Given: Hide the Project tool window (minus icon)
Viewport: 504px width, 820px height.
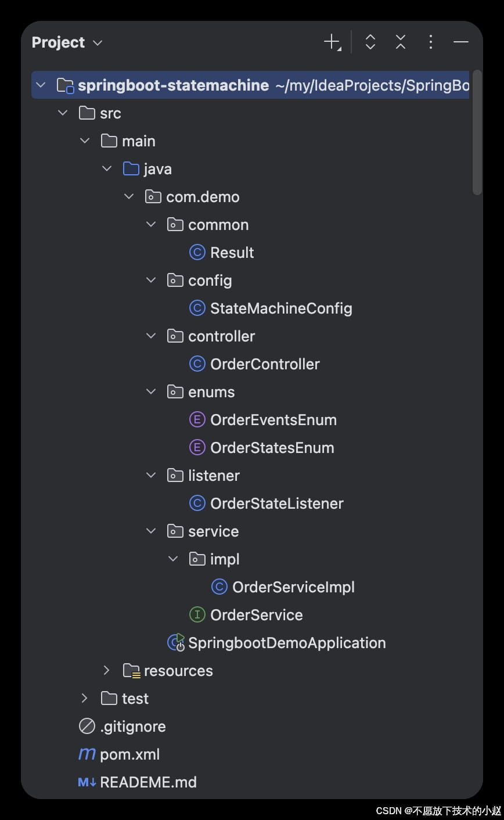Looking at the screenshot, I should click(x=461, y=42).
